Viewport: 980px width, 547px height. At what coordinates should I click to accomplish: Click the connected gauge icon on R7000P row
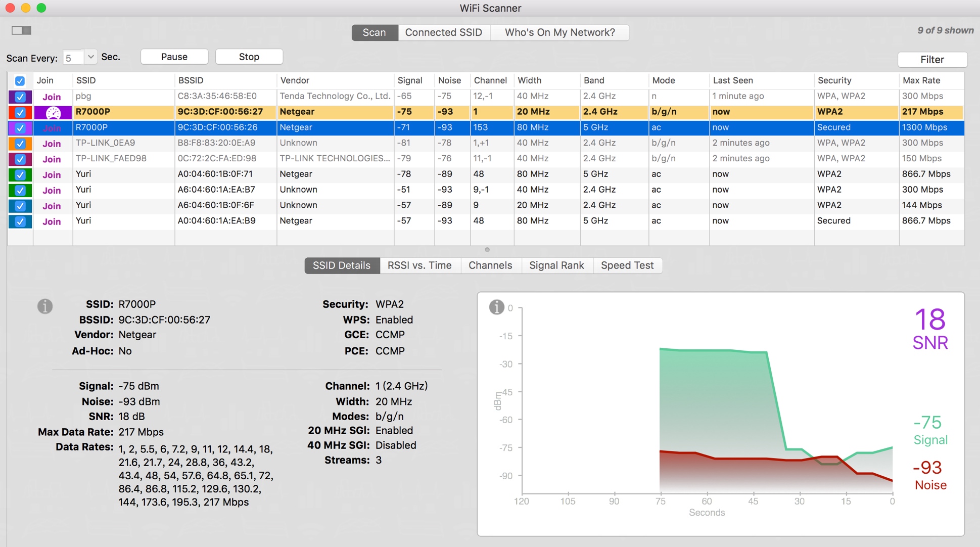tap(53, 112)
